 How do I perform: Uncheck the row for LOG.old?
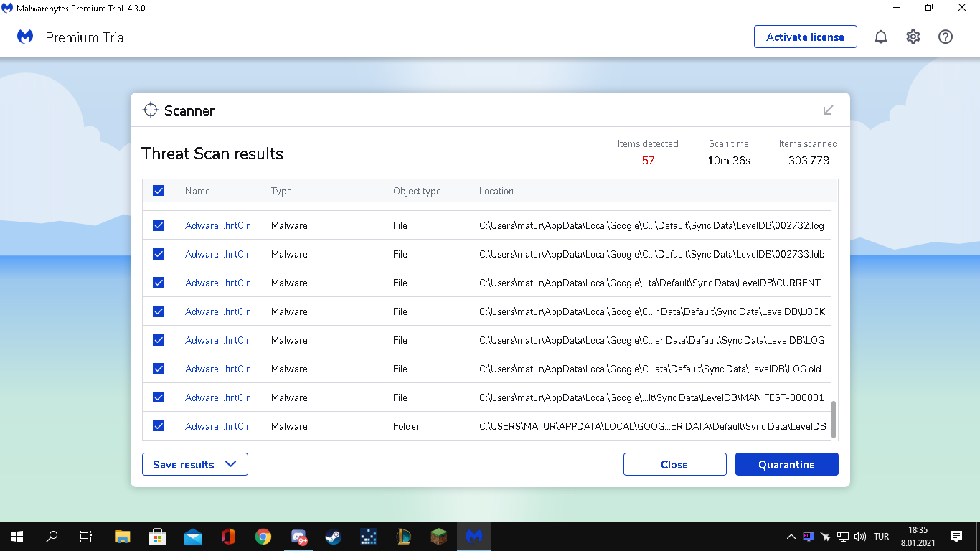coord(159,369)
